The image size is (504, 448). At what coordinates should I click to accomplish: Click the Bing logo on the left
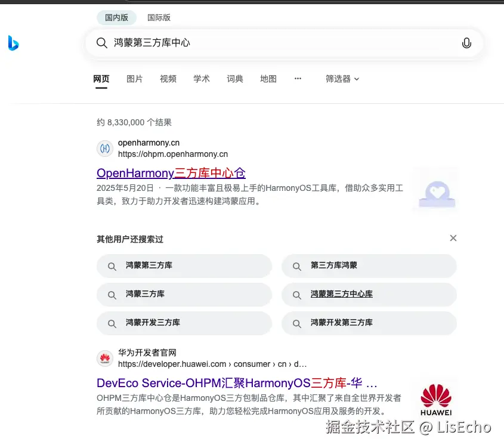pyautogui.click(x=13, y=44)
